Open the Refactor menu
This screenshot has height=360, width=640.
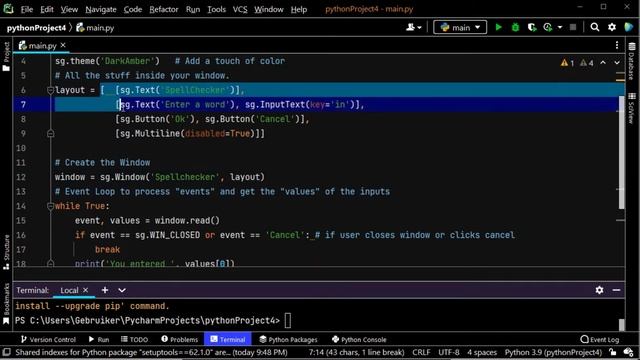(164, 9)
